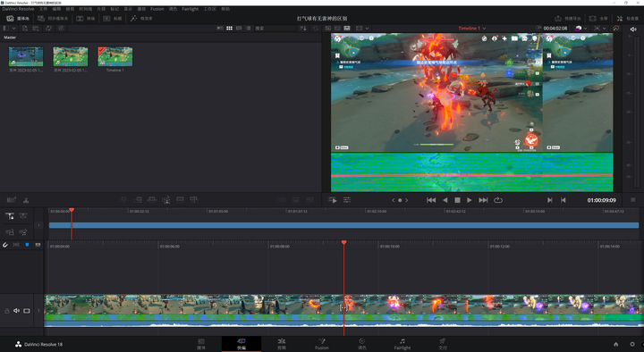Switch media pool to metadata view

(220, 29)
